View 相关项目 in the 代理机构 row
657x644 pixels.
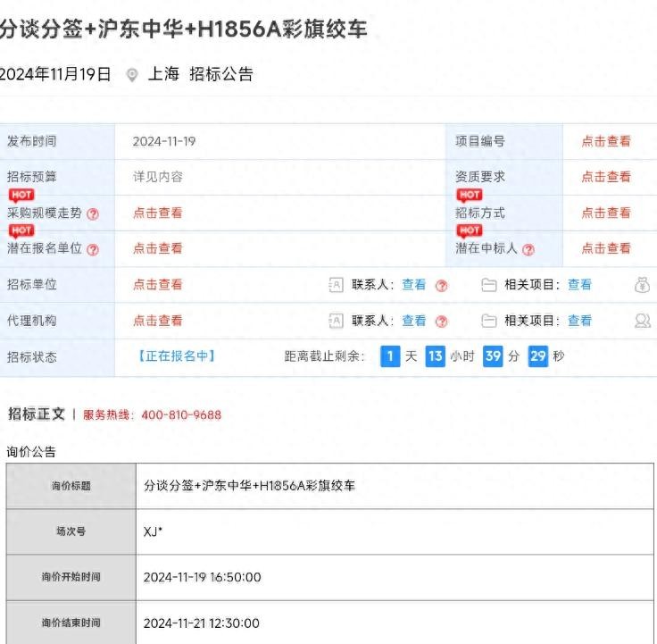tap(579, 321)
